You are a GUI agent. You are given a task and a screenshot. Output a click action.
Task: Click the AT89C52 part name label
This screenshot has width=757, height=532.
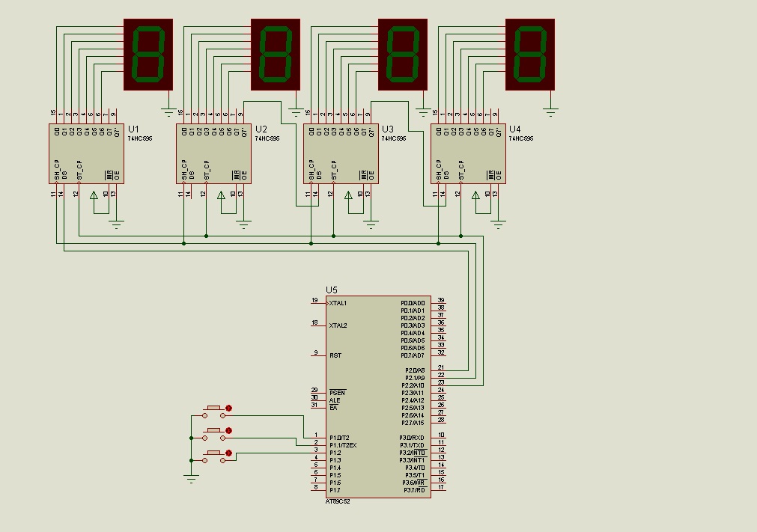(x=338, y=501)
